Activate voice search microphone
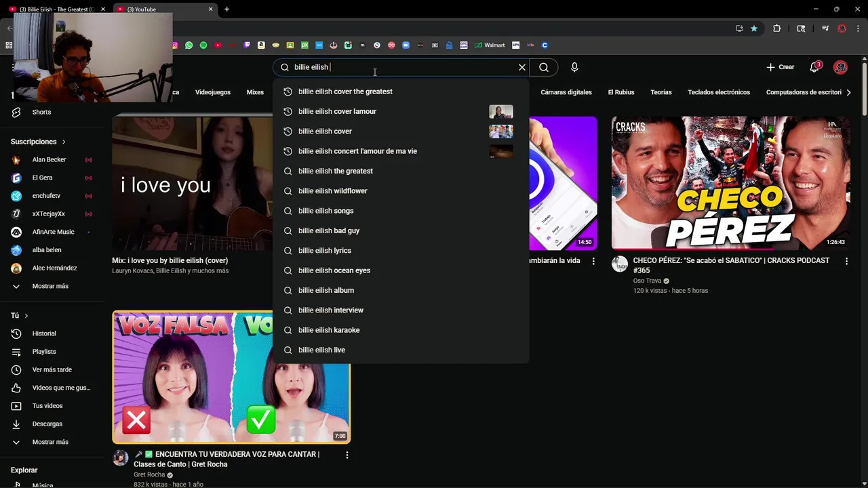Screen dimensions: 868x488 tap(574, 67)
